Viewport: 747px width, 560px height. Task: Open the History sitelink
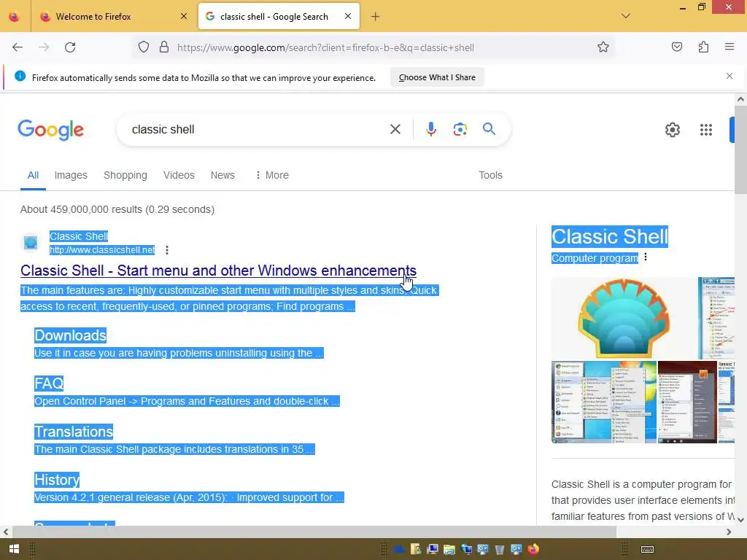pos(57,480)
